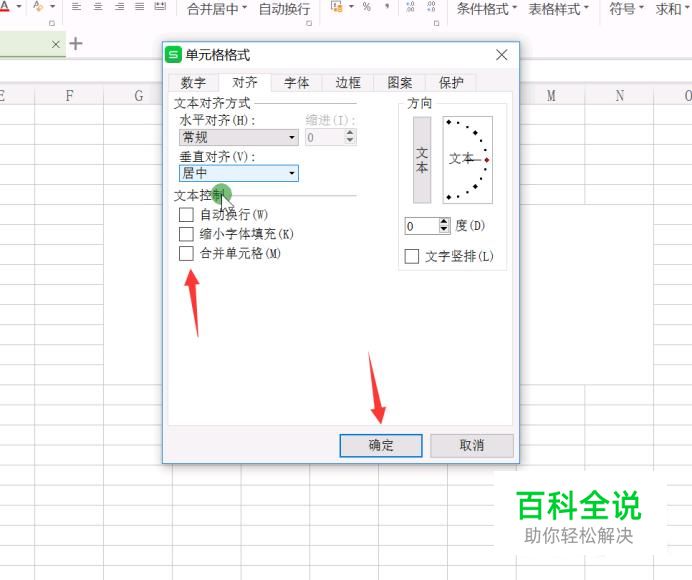
Task: Close the current document tab
Action: point(56,44)
